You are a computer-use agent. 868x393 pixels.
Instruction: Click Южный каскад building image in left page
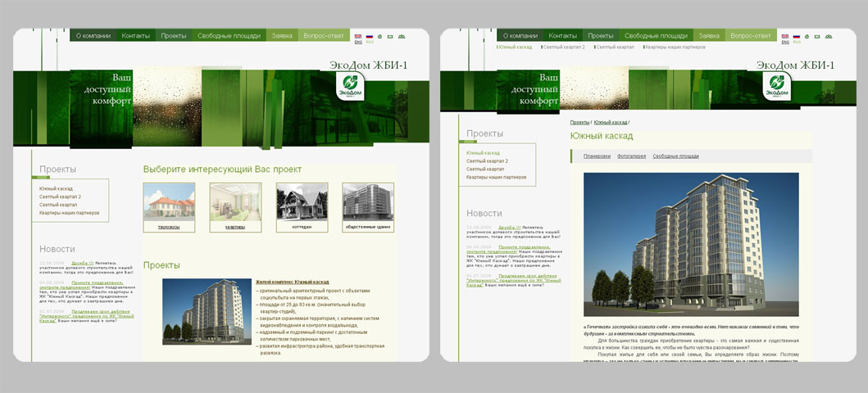tap(207, 312)
